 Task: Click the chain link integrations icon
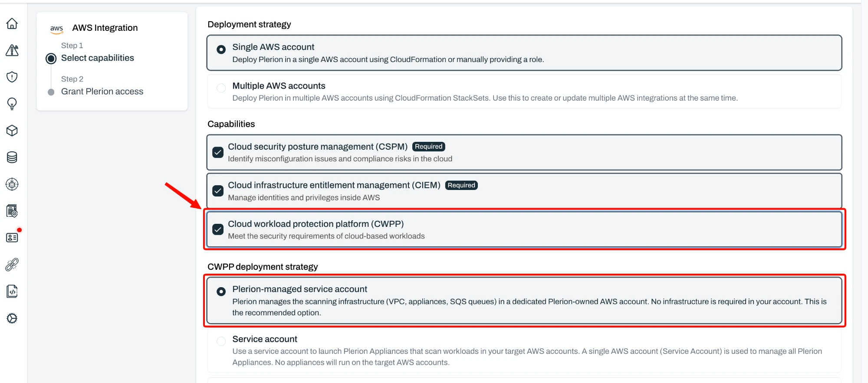pos(12,265)
